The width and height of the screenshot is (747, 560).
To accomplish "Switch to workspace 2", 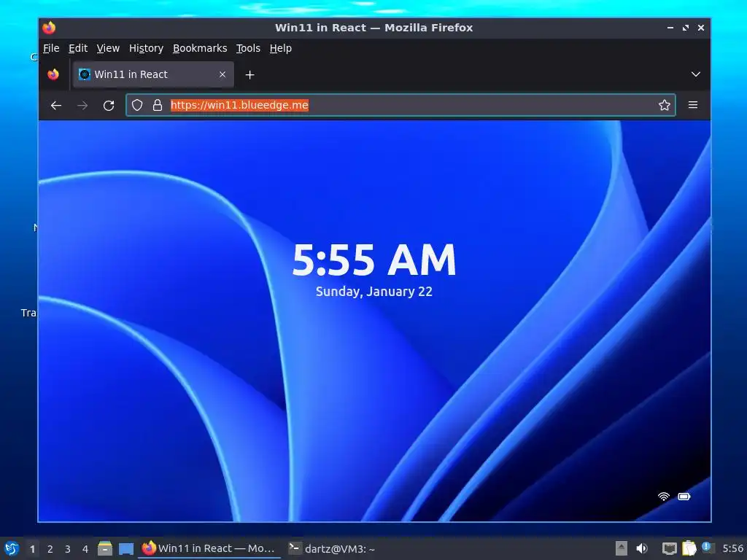I will coord(50,549).
